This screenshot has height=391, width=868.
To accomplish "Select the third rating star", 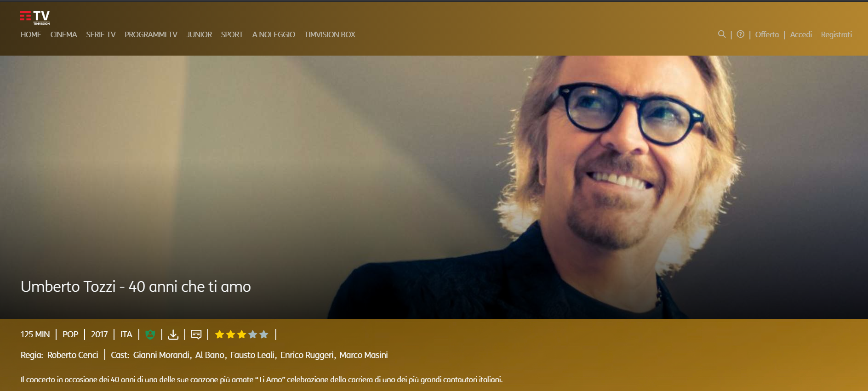I will (242, 334).
